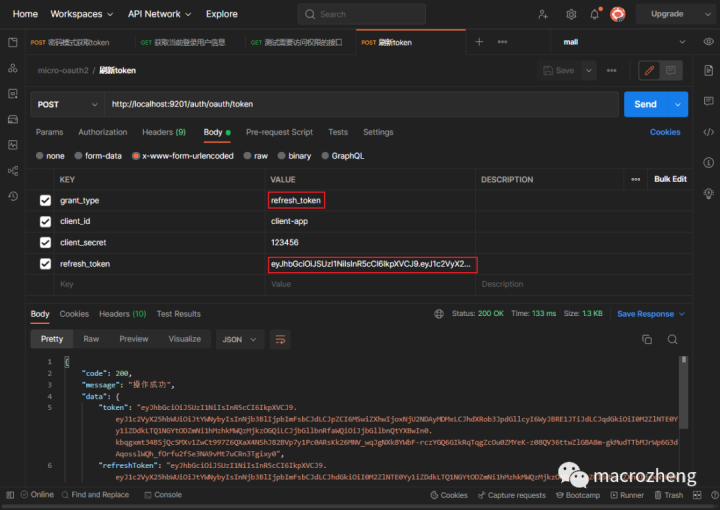
Task: Open the documentation icon in right sidebar
Action: click(x=709, y=70)
